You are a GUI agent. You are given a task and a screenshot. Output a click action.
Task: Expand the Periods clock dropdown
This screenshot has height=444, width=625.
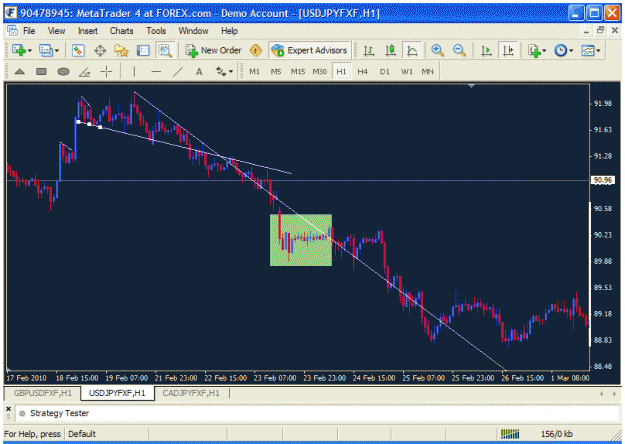coord(571,51)
